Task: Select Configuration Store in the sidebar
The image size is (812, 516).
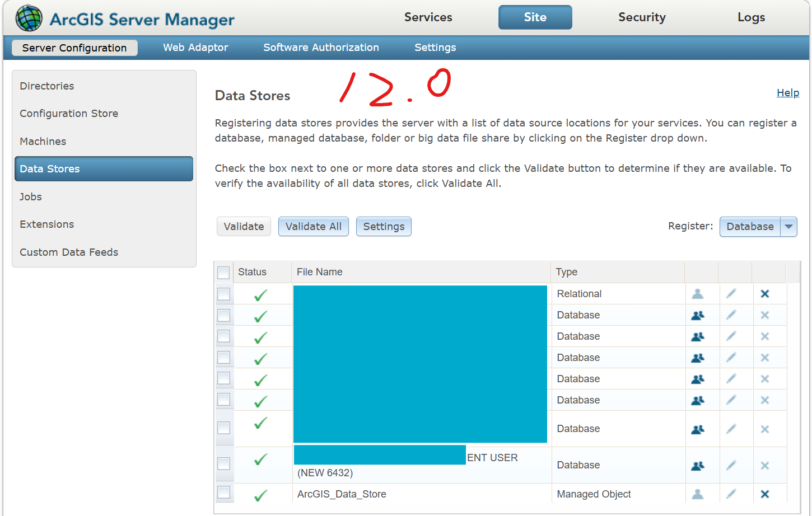Action: [x=69, y=114]
